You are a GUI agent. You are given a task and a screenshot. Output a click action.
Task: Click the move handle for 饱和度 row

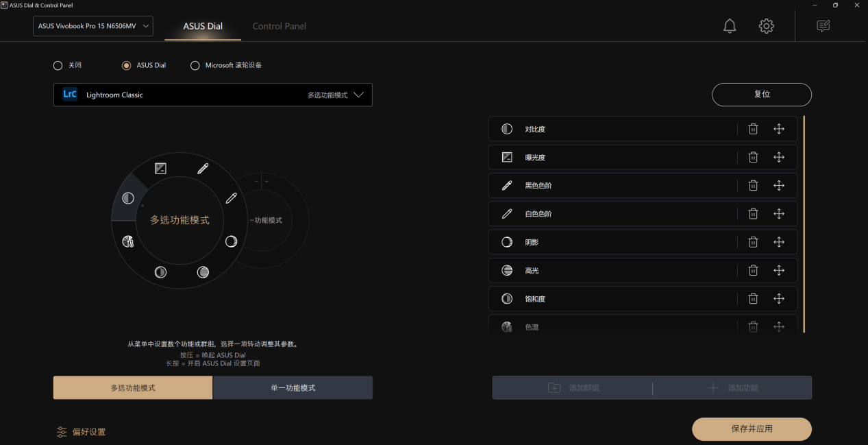[x=779, y=298]
